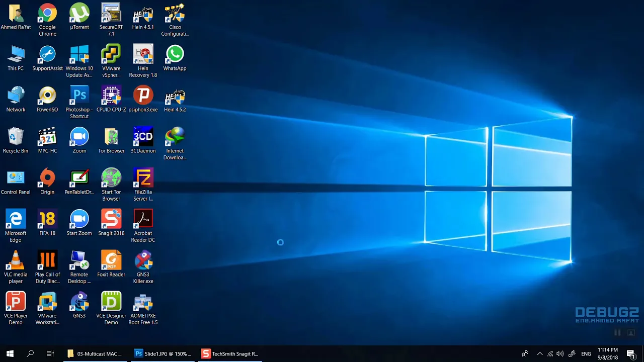
Task: Select the VCE Designer Demo icon
Action: tap(111, 309)
